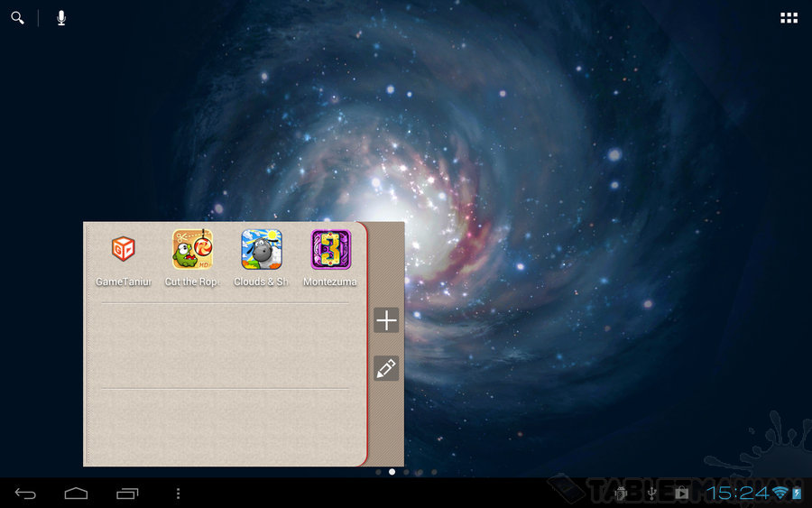
Task: Tap the battery status icon
Action: pos(797,493)
